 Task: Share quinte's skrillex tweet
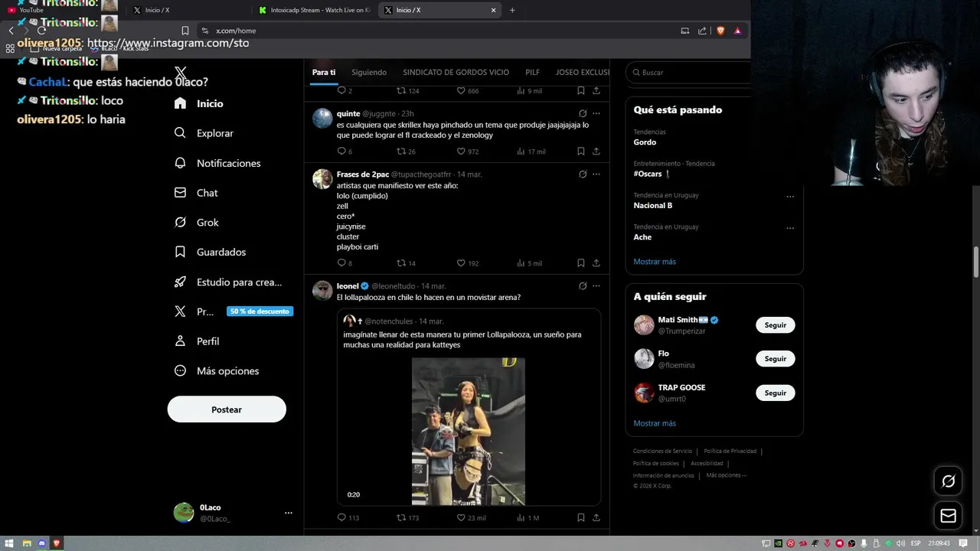(x=596, y=152)
